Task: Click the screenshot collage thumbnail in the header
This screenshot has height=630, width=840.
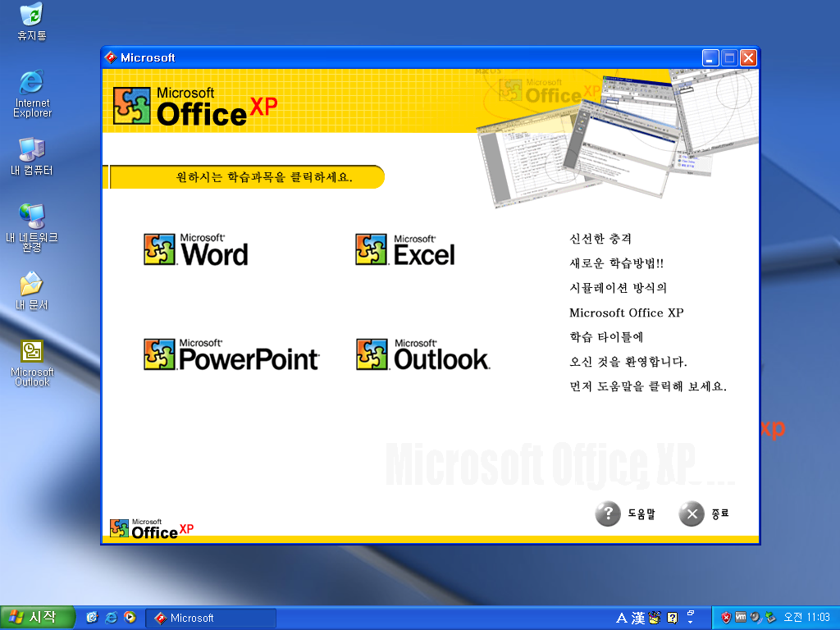Action: coord(616,137)
